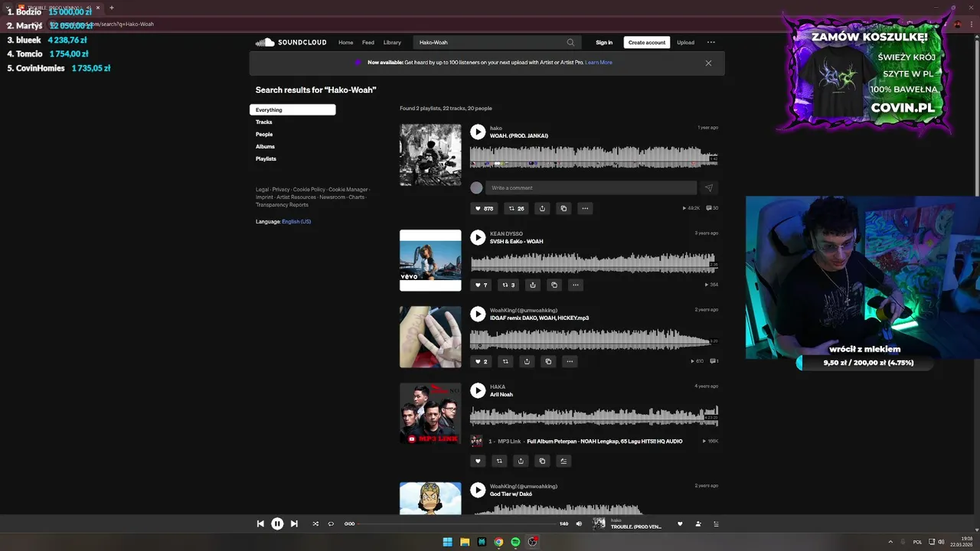This screenshot has height=551, width=980.
Task: Like the Aril Noah playlist
Action: [479, 461]
